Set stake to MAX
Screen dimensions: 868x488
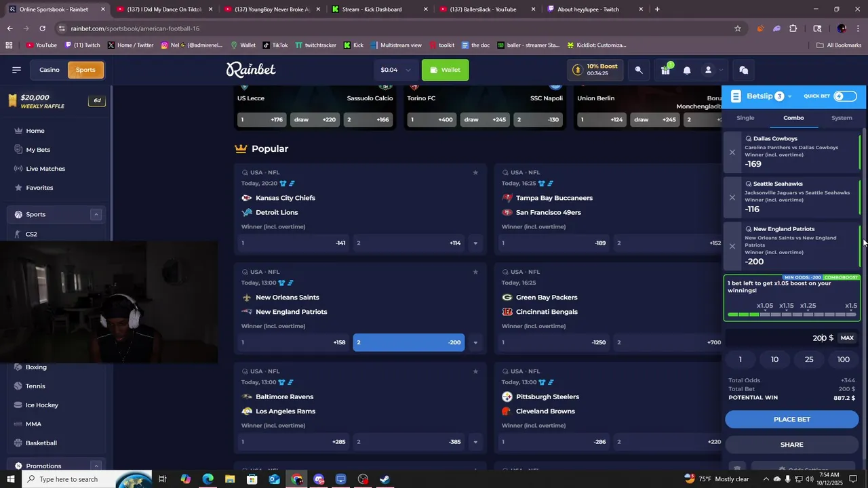tap(847, 338)
